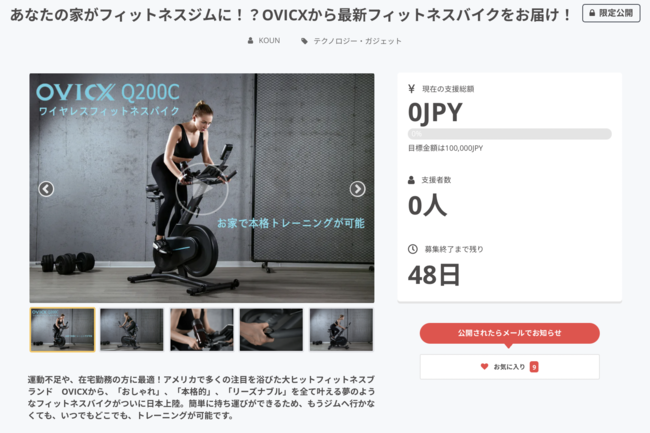Open the テクノロジー・ガジェット category tag
Viewport: 650px width, 433px height.
[357, 41]
